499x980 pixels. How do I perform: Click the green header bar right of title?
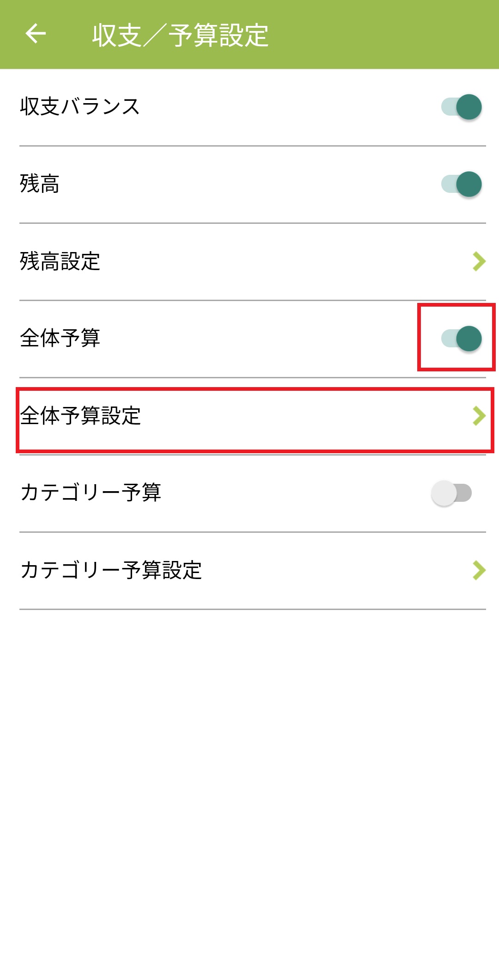point(383,35)
